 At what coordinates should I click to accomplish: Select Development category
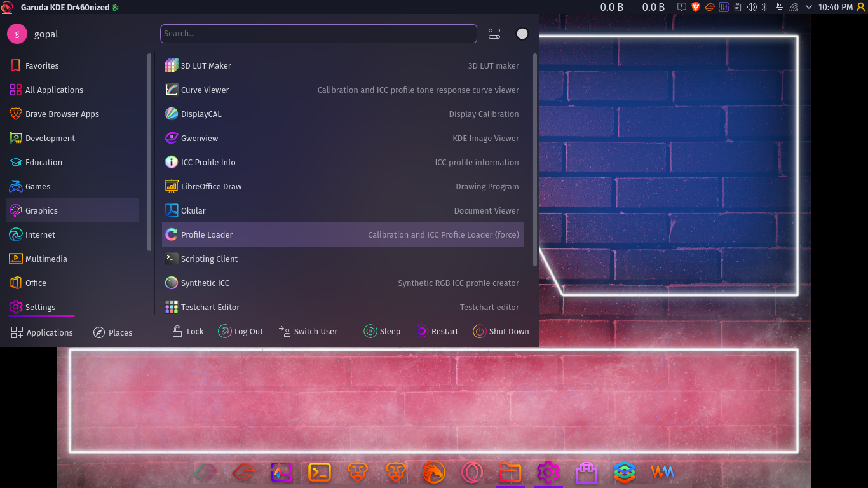(72, 138)
